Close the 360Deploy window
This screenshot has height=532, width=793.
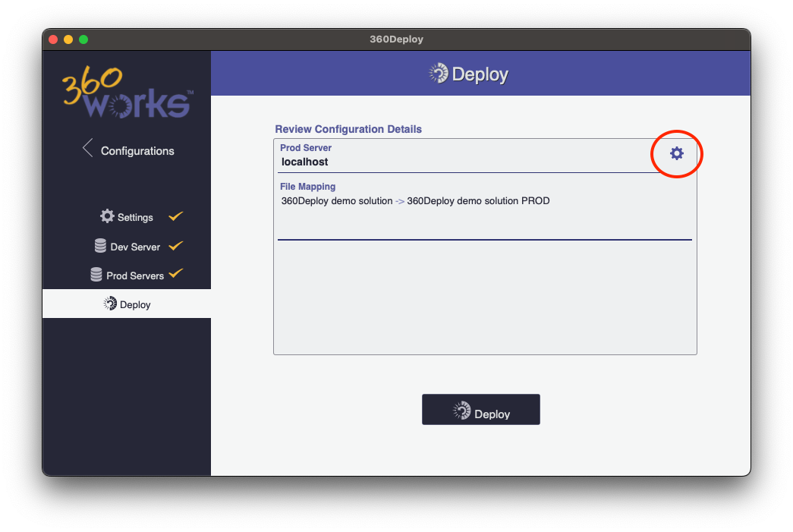pos(53,39)
